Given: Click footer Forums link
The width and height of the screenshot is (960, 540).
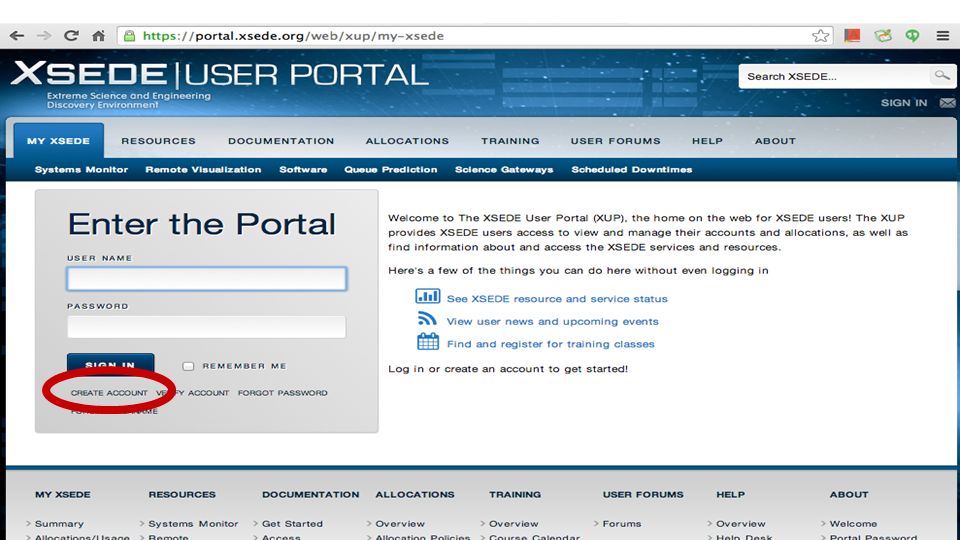Looking at the screenshot, I should tap(622, 523).
